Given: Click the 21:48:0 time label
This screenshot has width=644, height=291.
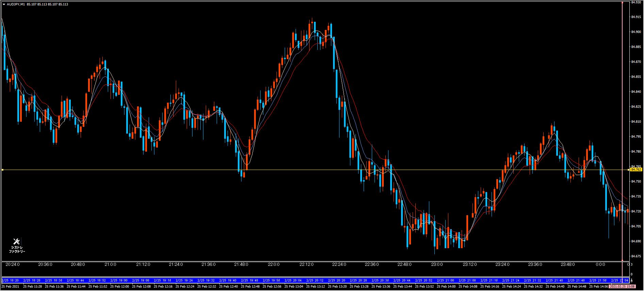Looking at the screenshot, I should pos(241,264).
